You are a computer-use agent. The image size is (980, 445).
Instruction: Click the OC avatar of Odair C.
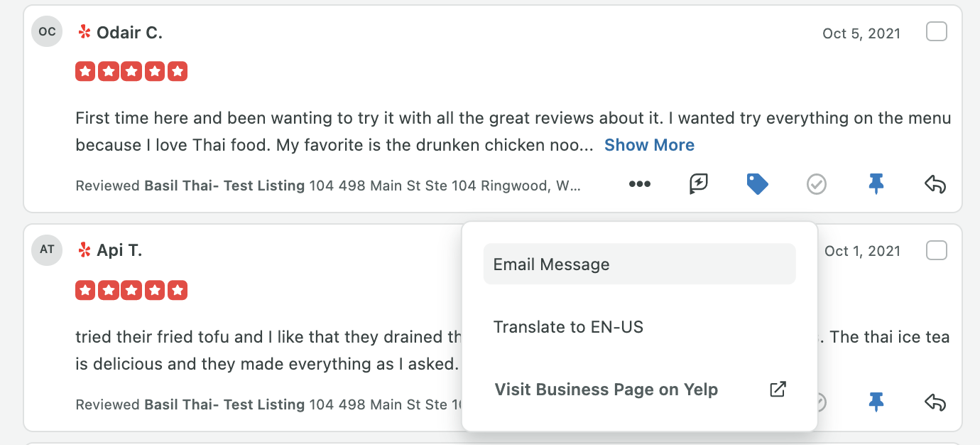pyautogui.click(x=47, y=32)
